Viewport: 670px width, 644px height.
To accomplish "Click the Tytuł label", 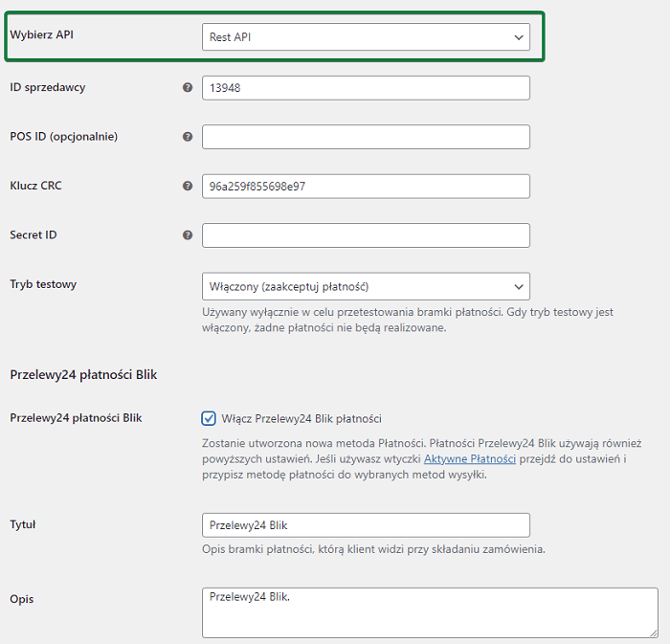I will point(23,524).
